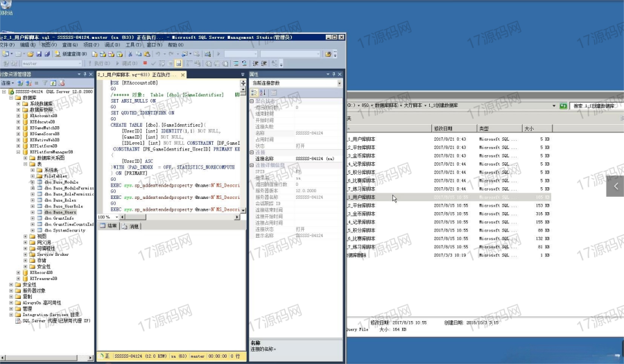
Task: Open the 工具(T) menu
Action: 133,45
